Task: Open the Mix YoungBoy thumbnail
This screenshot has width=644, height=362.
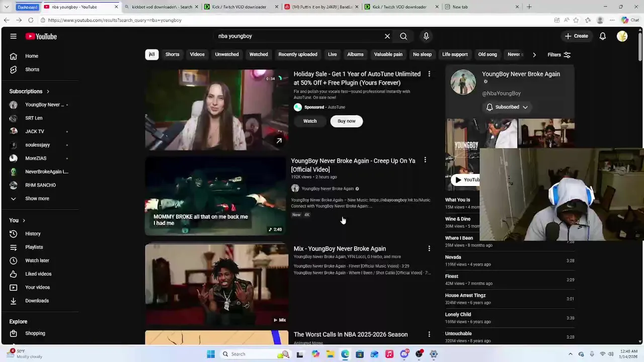Action: (x=216, y=284)
